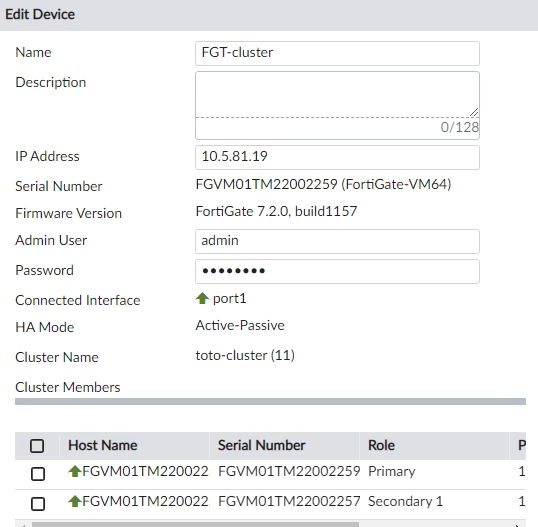The width and height of the screenshot is (538, 527).
Task: Select serial number cell FGVM01TM22002259 in table
Action: point(289,471)
